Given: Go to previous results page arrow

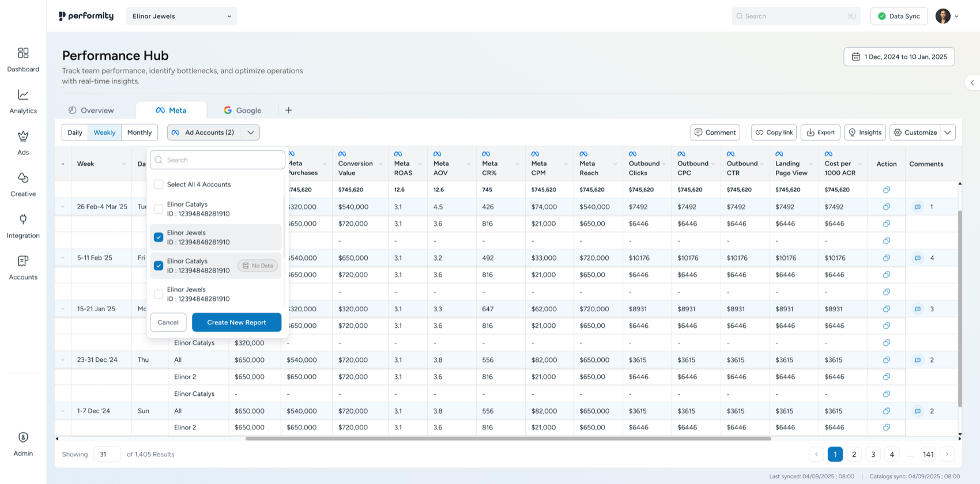Looking at the screenshot, I should 816,454.
